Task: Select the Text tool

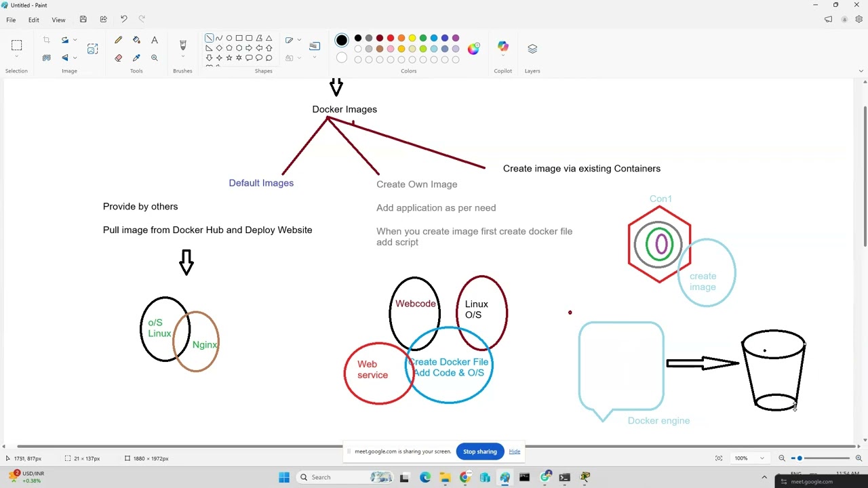Action: tap(155, 41)
